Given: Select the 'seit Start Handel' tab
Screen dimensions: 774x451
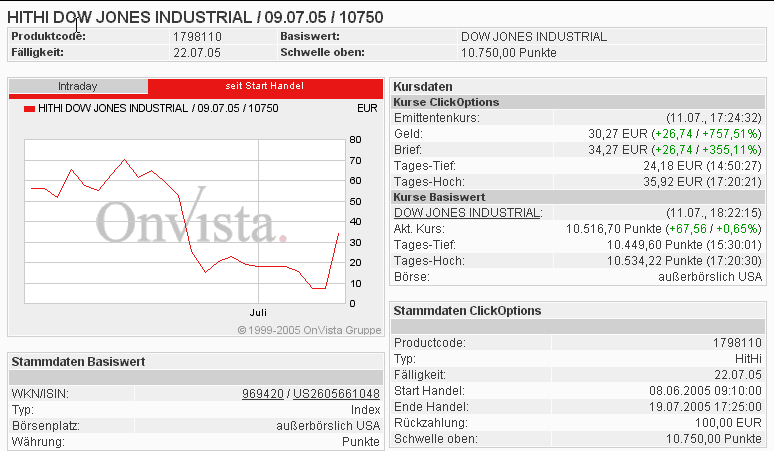Looking at the screenshot, I should pos(265,86).
